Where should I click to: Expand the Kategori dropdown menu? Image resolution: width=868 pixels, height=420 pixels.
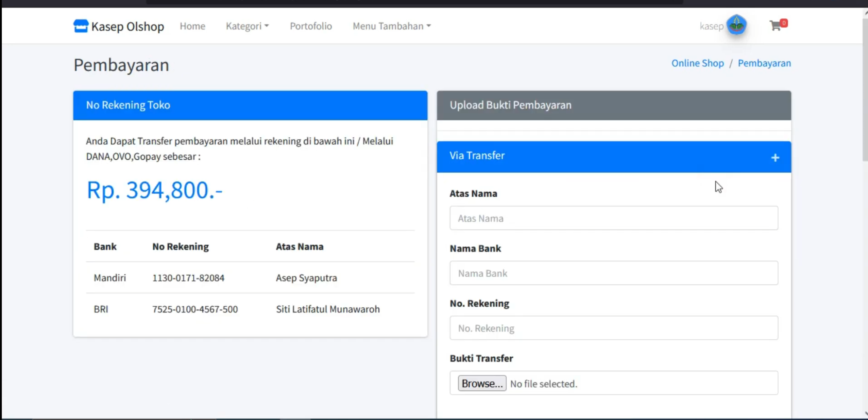(x=247, y=26)
